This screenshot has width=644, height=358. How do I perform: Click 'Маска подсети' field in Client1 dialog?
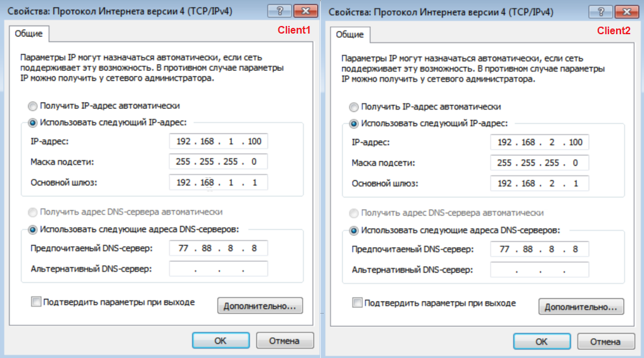coord(219,162)
